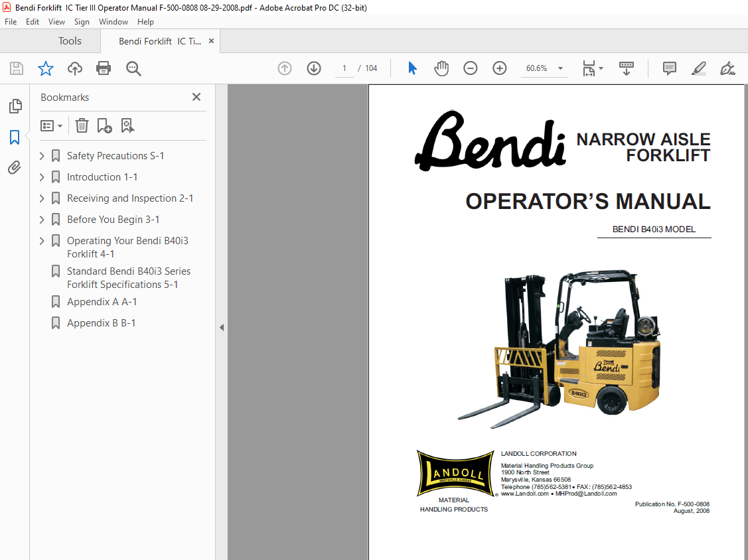Switch to continuous scrolling page mode
The image size is (748, 560).
click(626, 68)
